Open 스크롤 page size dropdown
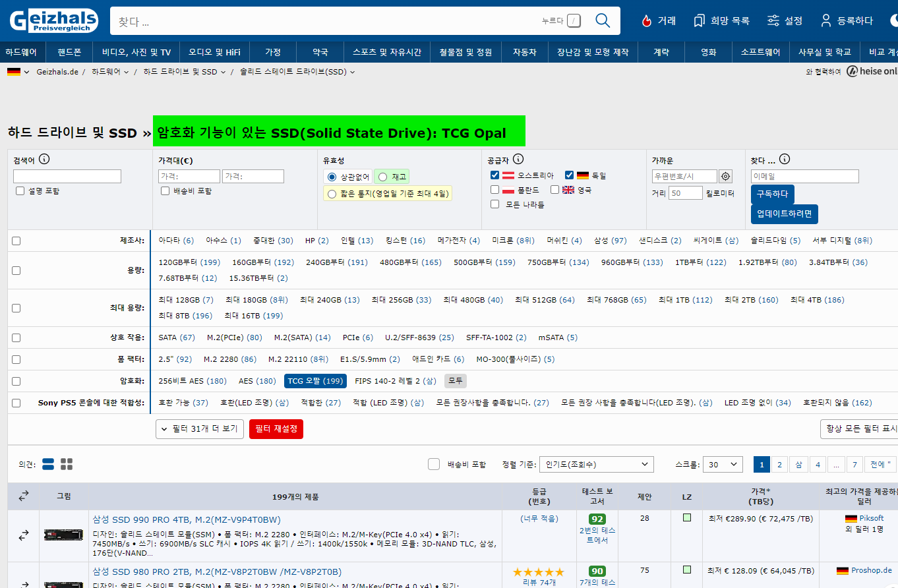The height and width of the screenshot is (588, 898). coord(723,464)
